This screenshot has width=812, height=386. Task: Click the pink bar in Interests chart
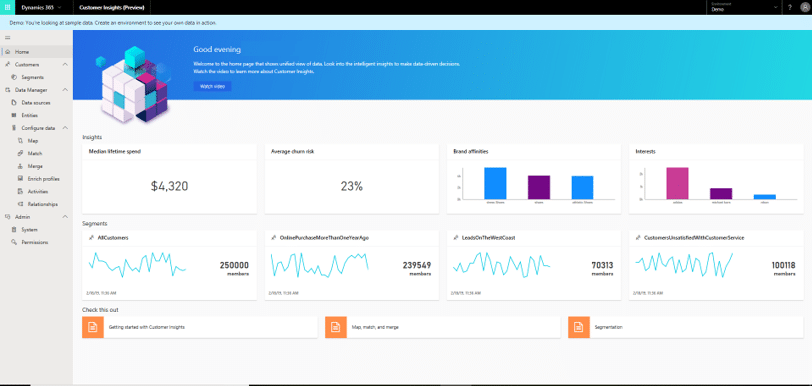pos(677,183)
